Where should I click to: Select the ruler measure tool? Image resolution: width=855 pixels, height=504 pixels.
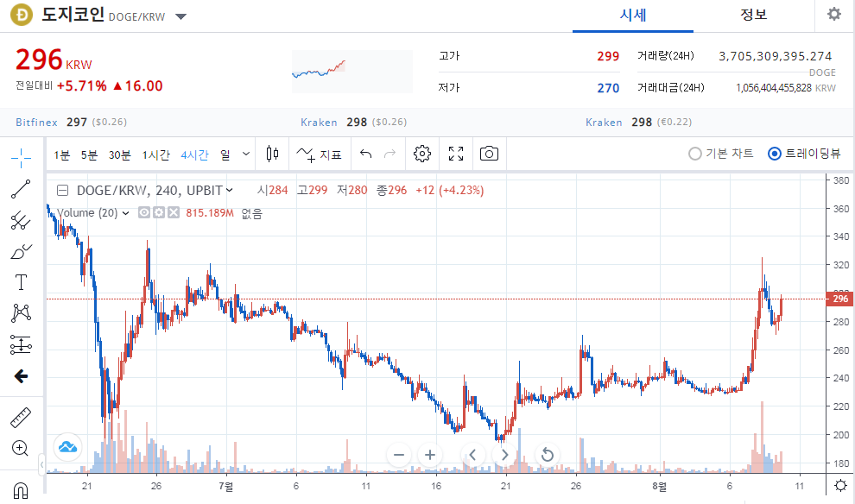tap(21, 418)
